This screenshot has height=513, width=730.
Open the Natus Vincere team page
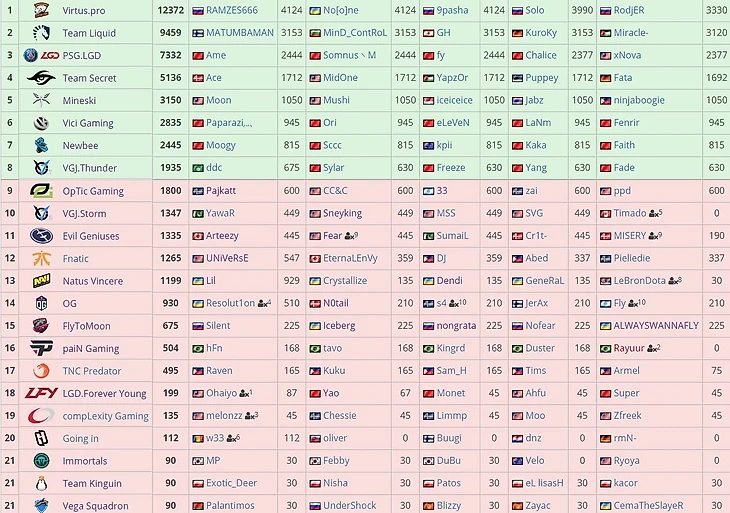93,281
